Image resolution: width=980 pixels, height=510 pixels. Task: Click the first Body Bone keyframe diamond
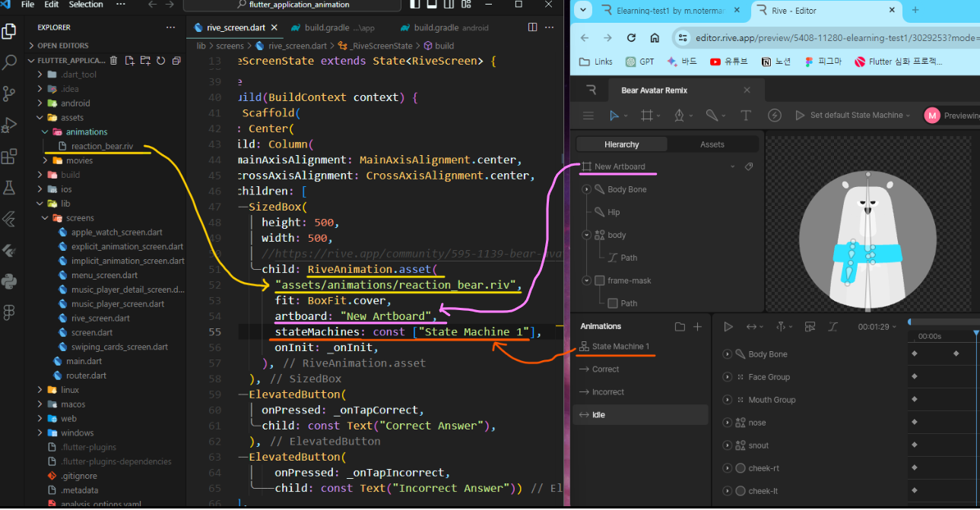coord(915,353)
